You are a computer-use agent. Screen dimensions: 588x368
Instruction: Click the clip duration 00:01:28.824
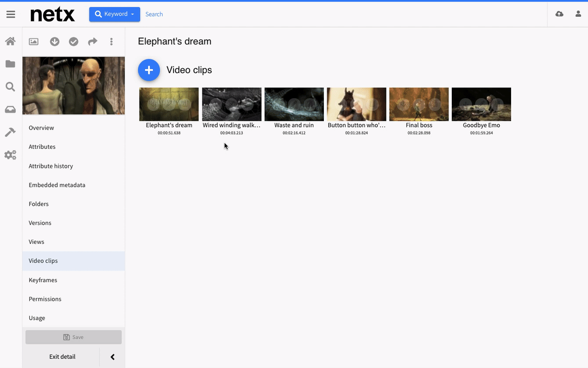pyautogui.click(x=357, y=133)
